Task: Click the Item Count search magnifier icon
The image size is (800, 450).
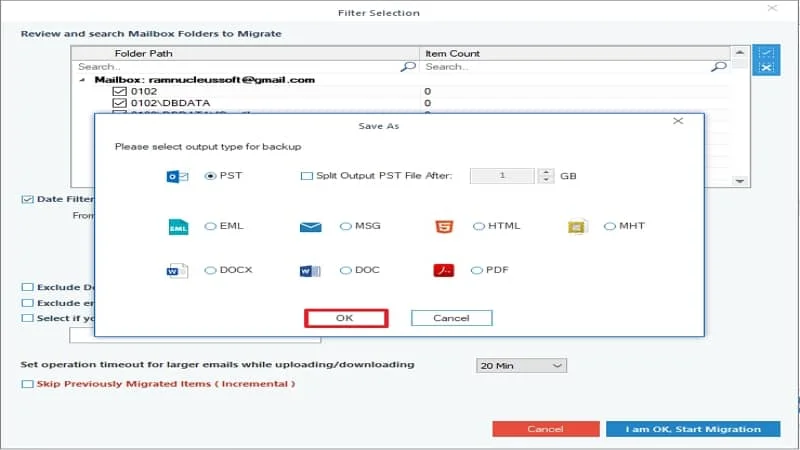Action: (718, 66)
